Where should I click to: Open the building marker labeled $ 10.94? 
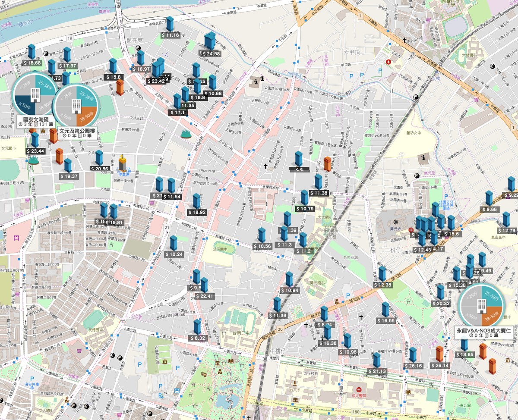tap(289, 279)
